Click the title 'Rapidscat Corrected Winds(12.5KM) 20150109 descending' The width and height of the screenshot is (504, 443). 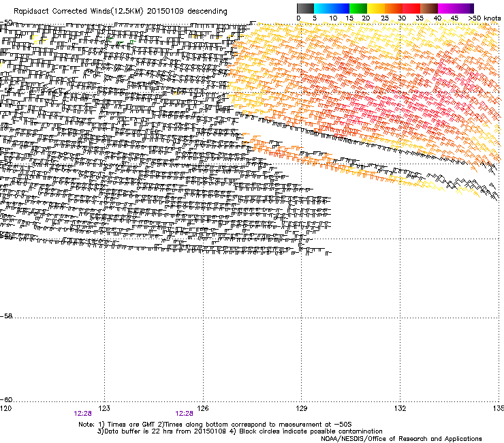tap(121, 12)
